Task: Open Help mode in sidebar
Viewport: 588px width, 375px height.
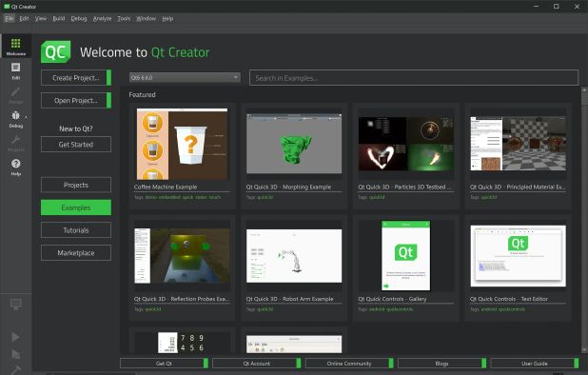Action: pos(16,167)
